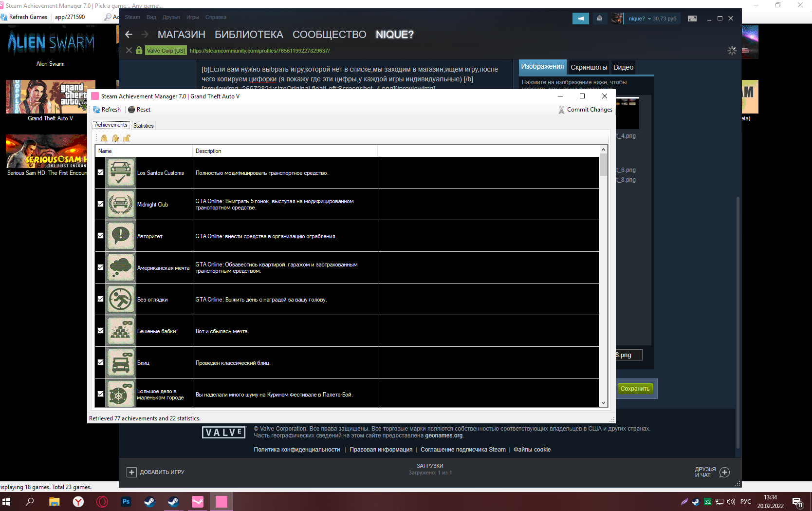The height and width of the screenshot is (511, 812).
Task: Click the invert achievements lock icon with pencil
Action: coord(115,138)
